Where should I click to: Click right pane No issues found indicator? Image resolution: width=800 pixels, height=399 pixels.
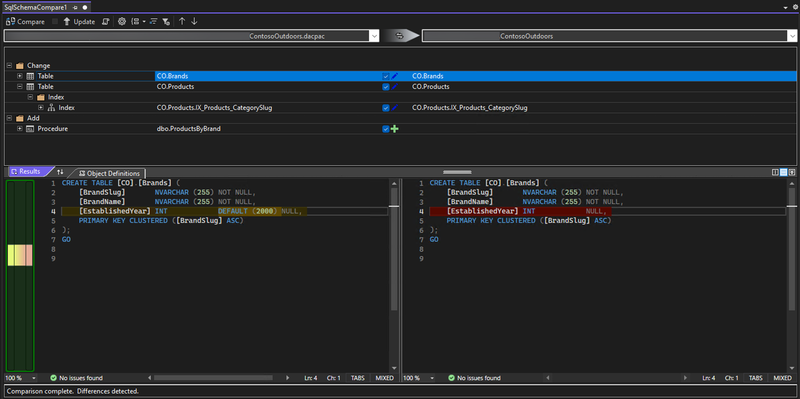[474, 378]
